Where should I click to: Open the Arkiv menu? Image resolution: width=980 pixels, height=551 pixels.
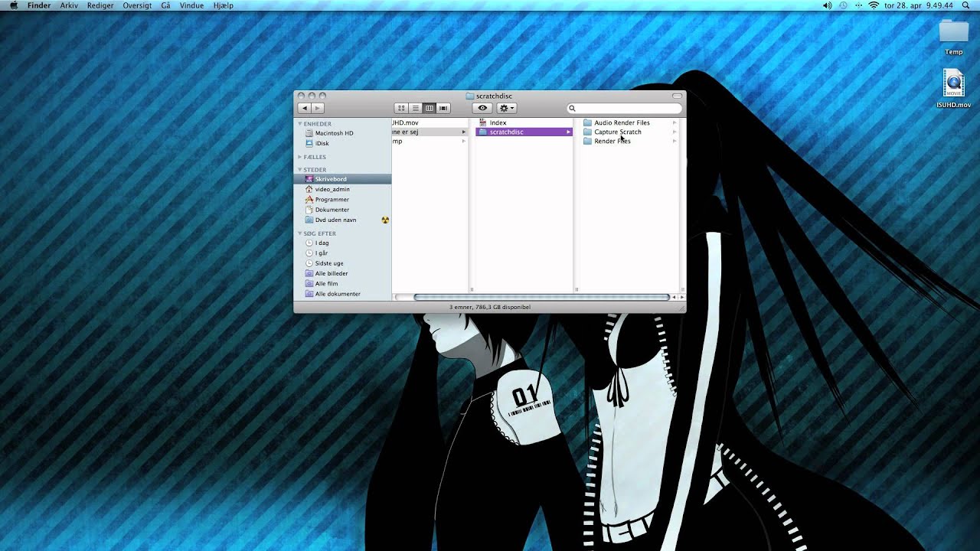69,5
